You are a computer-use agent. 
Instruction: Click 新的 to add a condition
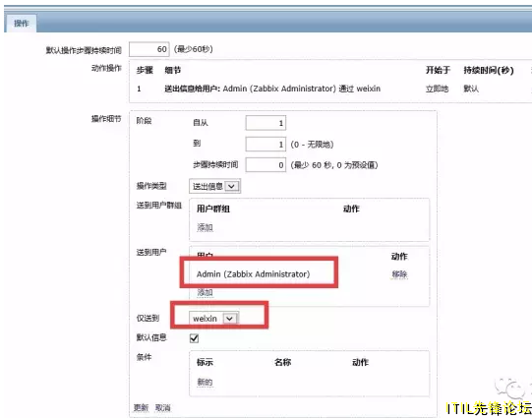pyautogui.click(x=205, y=382)
